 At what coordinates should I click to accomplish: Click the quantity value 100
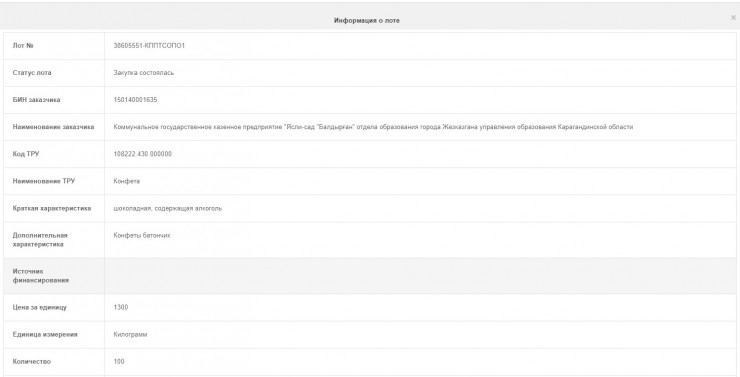(119, 362)
